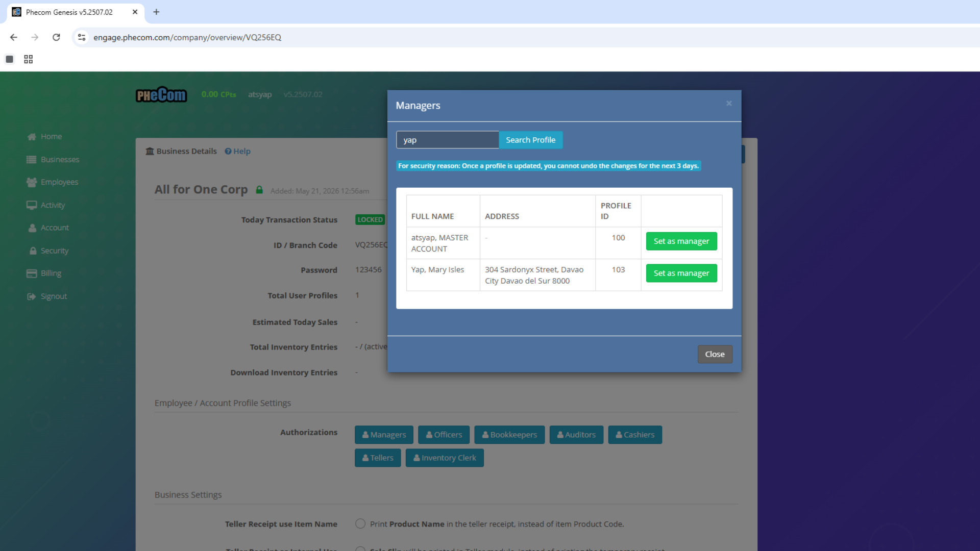This screenshot has width=980, height=551.
Task: Click the Account user icon in sidebar
Action: click(x=32, y=228)
